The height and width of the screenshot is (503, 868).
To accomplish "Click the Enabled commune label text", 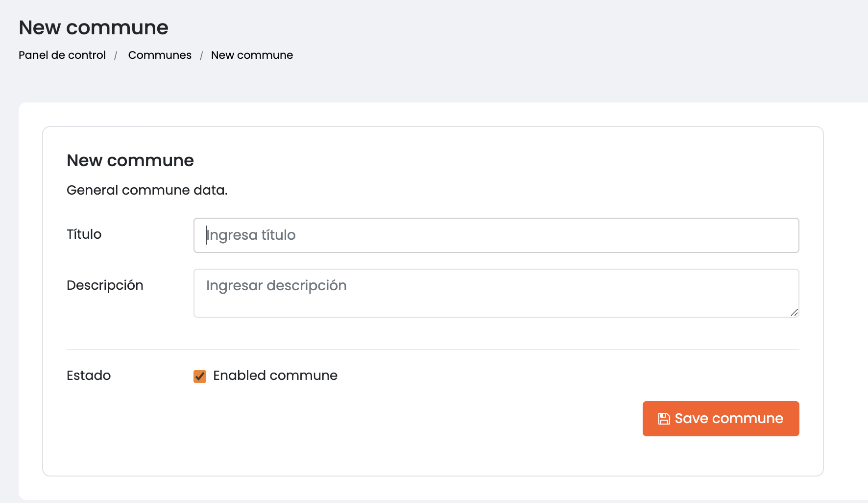I will coord(275,376).
